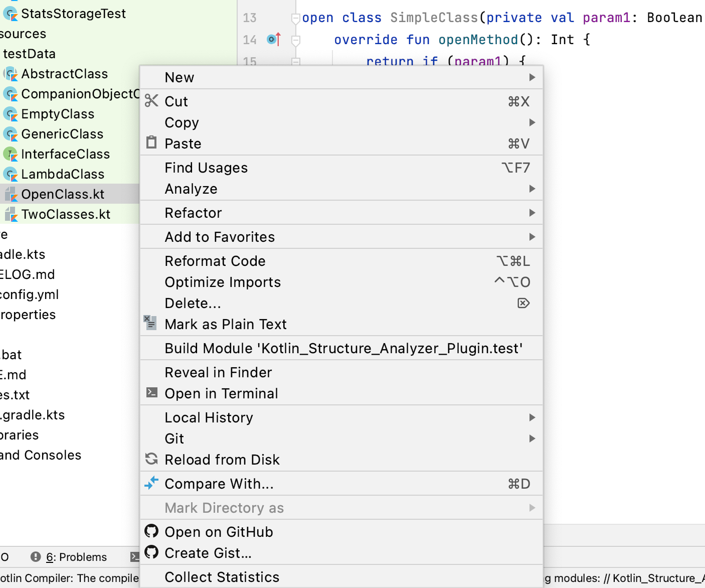This screenshot has height=588, width=705.
Task: Choose Create Gist... entry
Action: [x=341, y=553]
